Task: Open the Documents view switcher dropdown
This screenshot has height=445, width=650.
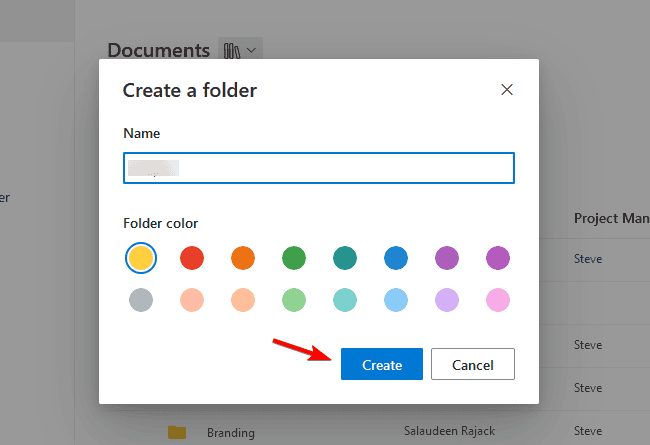Action: pos(240,50)
